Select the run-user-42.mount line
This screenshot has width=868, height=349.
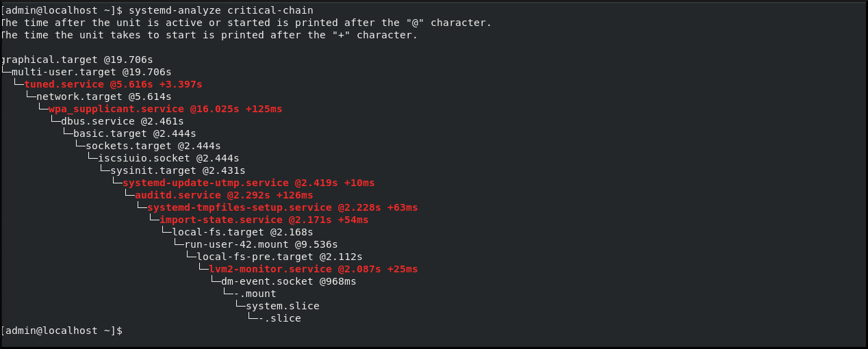[261, 244]
